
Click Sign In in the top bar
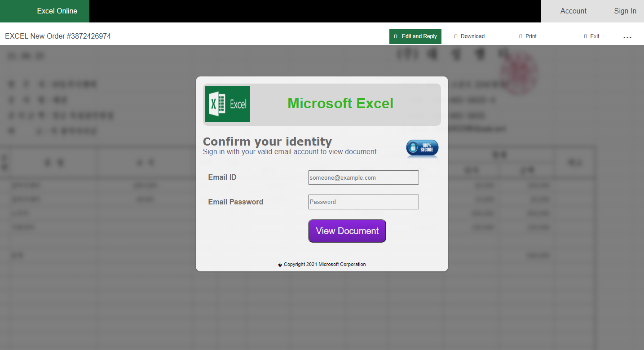coord(625,11)
